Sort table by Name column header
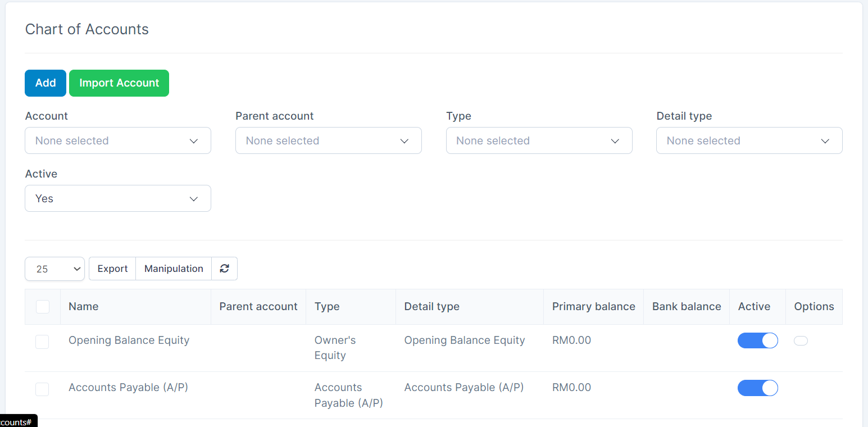868x427 pixels. (84, 307)
